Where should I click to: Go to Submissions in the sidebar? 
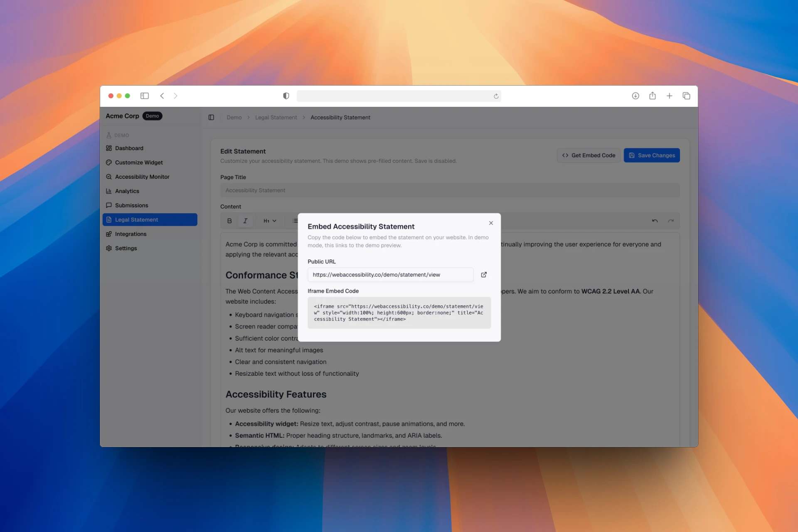pyautogui.click(x=150, y=205)
